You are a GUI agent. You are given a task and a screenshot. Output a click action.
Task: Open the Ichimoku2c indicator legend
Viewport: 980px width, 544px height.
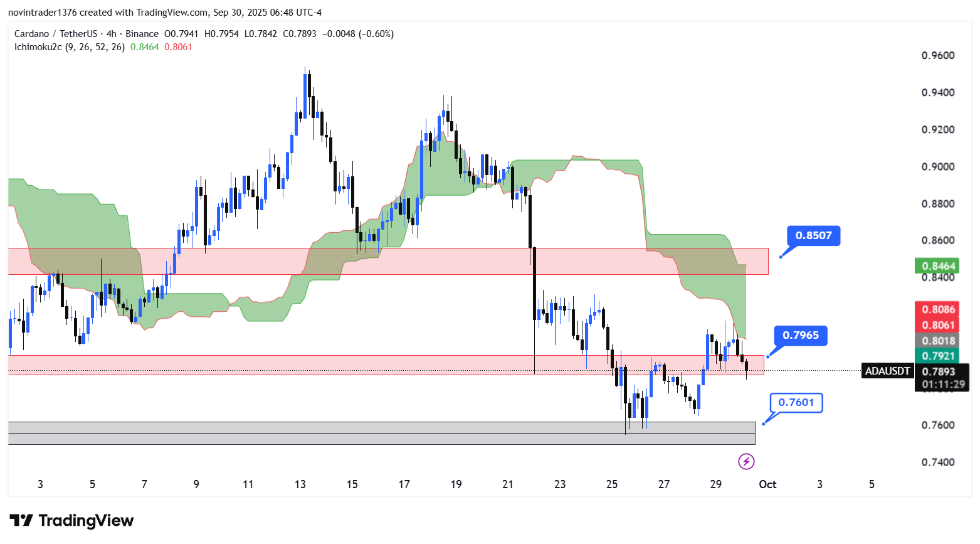(x=69, y=47)
